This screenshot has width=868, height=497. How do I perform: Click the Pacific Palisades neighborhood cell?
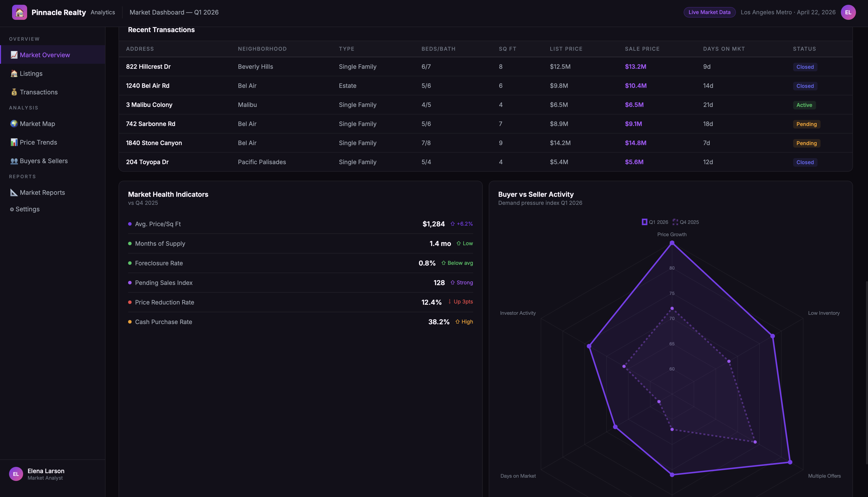(x=262, y=162)
